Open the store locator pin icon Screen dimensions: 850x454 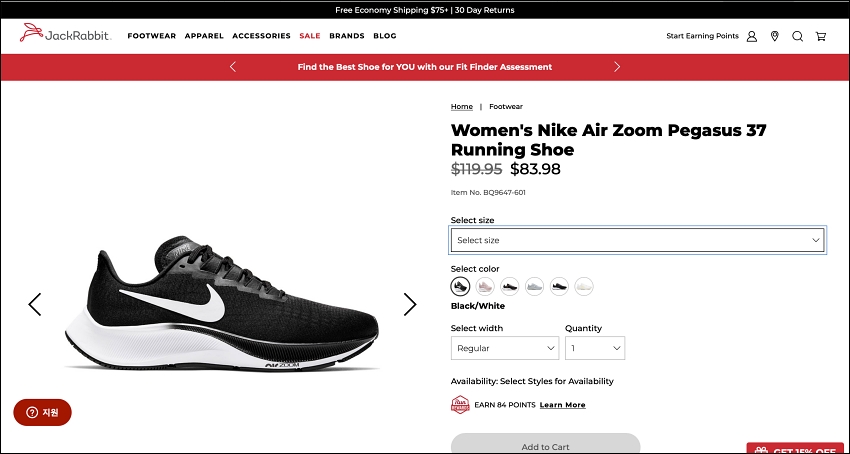775,36
